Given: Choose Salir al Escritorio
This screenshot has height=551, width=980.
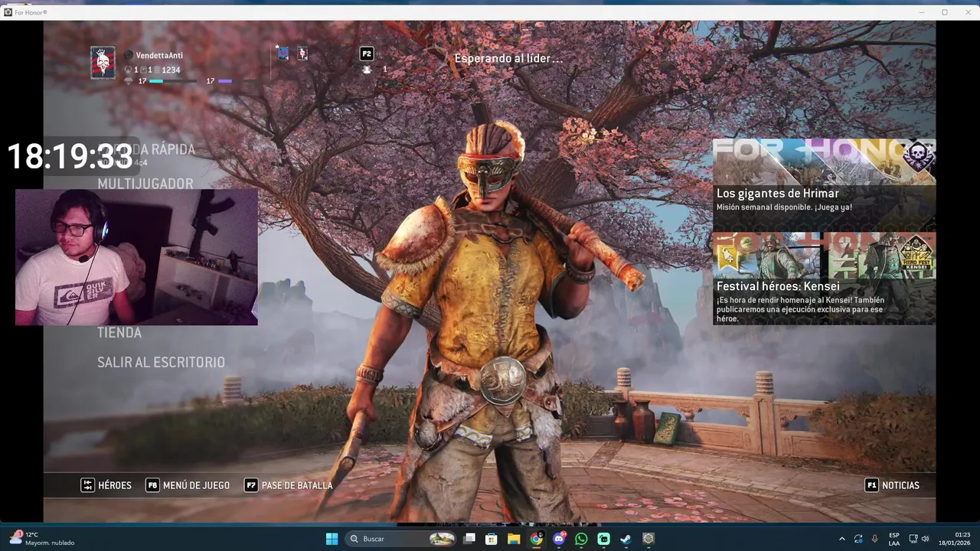Looking at the screenshot, I should pyautogui.click(x=161, y=363).
